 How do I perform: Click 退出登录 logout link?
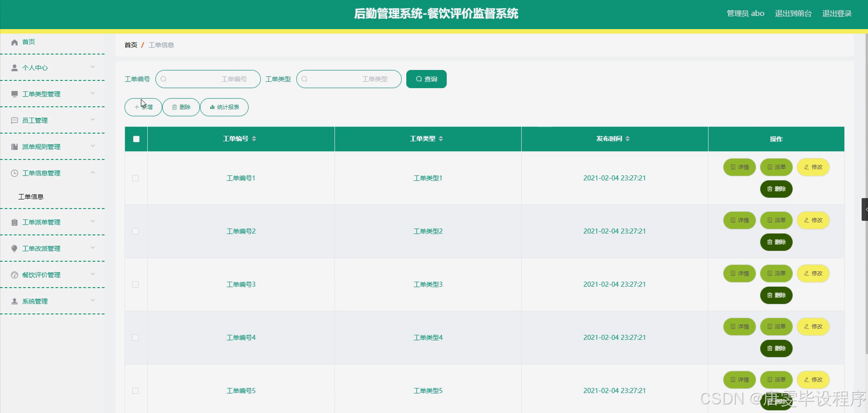837,14
